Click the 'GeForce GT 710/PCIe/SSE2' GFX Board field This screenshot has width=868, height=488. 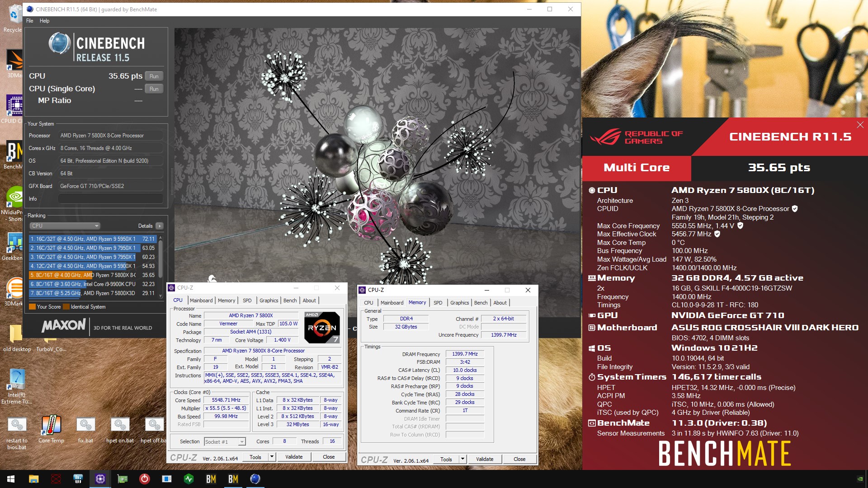click(x=110, y=186)
